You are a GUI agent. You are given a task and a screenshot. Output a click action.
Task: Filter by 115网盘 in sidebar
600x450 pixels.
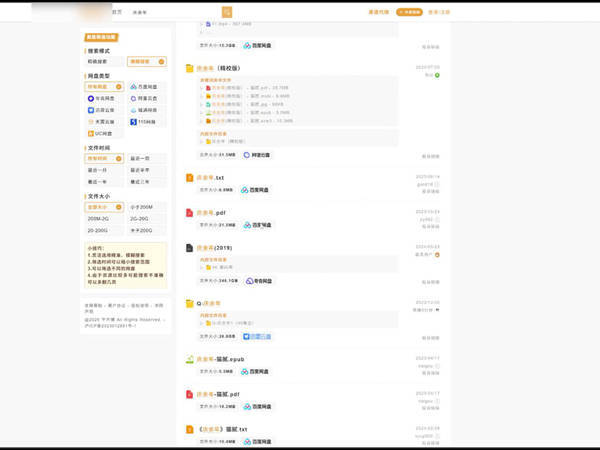[146, 121]
